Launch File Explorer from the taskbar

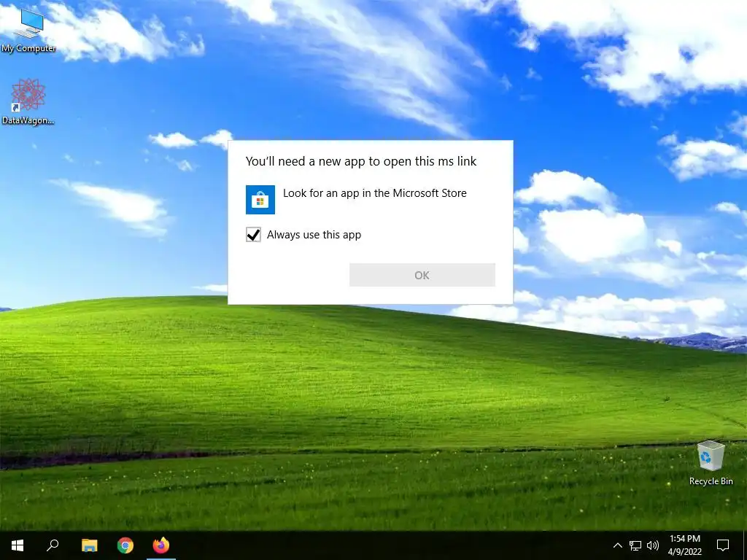tap(89, 545)
